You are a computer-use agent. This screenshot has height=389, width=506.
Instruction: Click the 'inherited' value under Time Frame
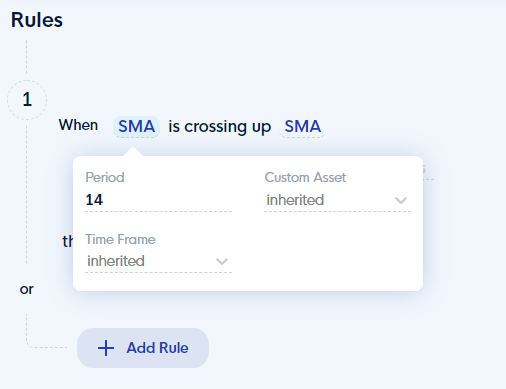click(116, 261)
